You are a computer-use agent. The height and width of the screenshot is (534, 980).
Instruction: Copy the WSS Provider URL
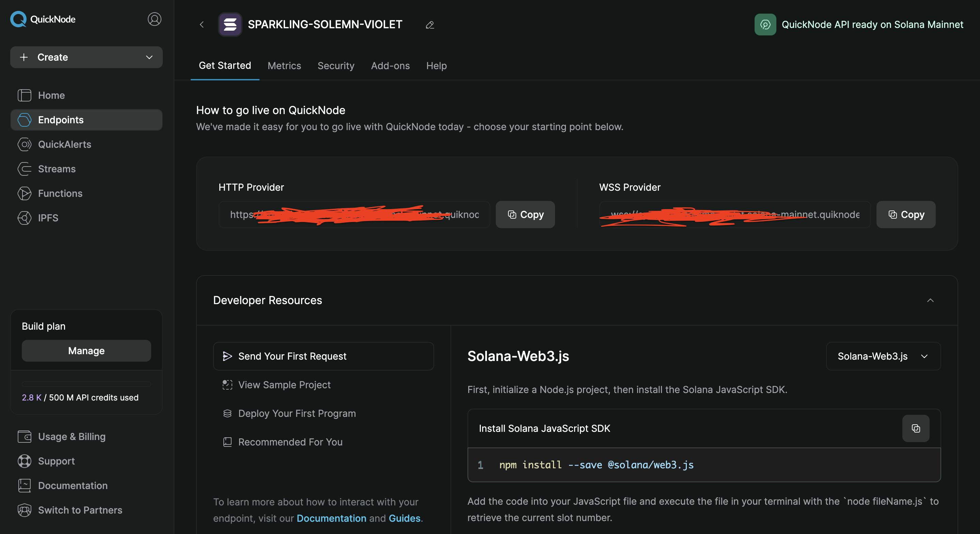pyautogui.click(x=906, y=215)
